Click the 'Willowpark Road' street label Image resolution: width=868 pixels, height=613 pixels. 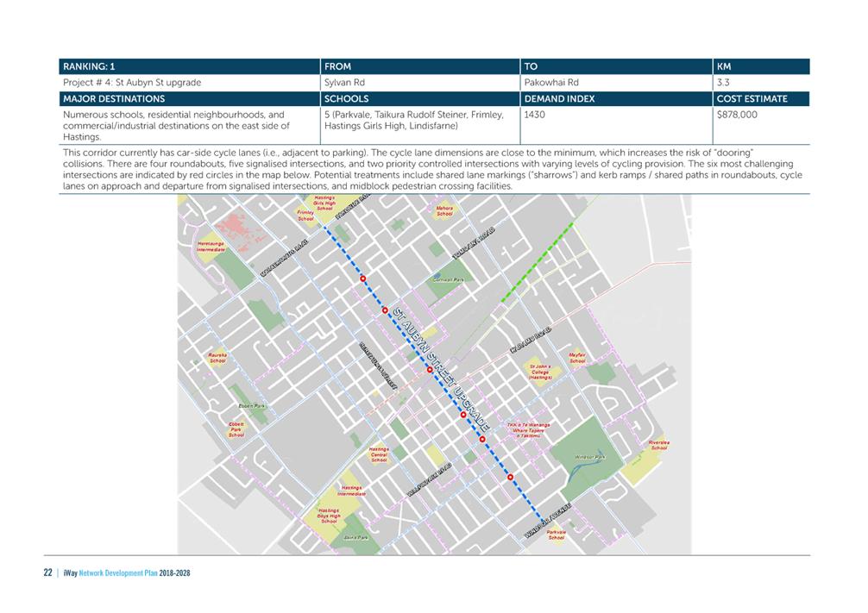pos(430,479)
